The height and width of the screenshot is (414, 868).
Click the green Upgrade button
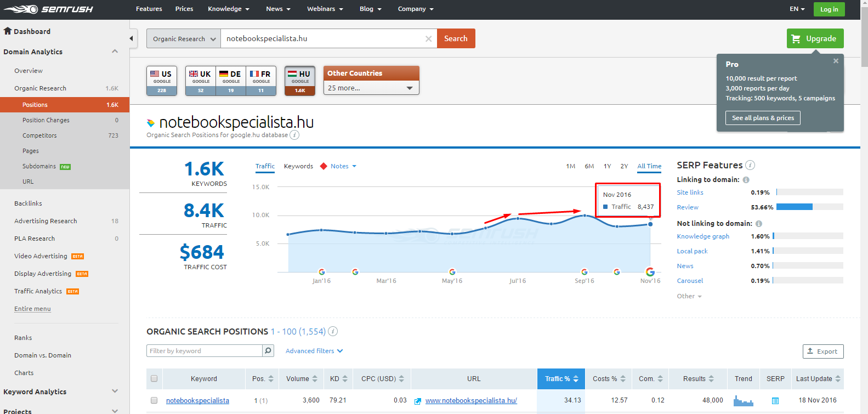tap(815, 38)
